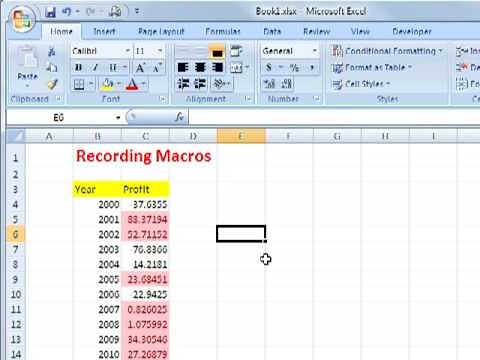The width and height of the screenshot is (480, 360).
Task: Open Format as Table gallery
Action: pos(372,68)
